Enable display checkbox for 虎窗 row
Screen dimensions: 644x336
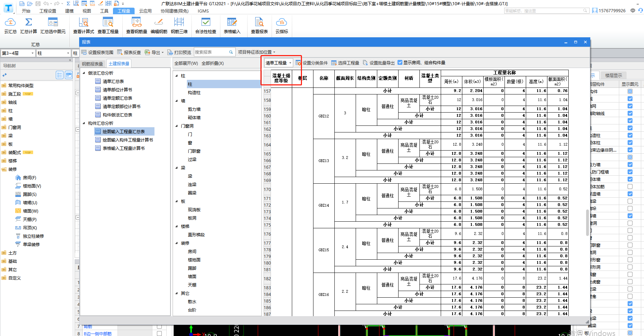coord(630,282)
